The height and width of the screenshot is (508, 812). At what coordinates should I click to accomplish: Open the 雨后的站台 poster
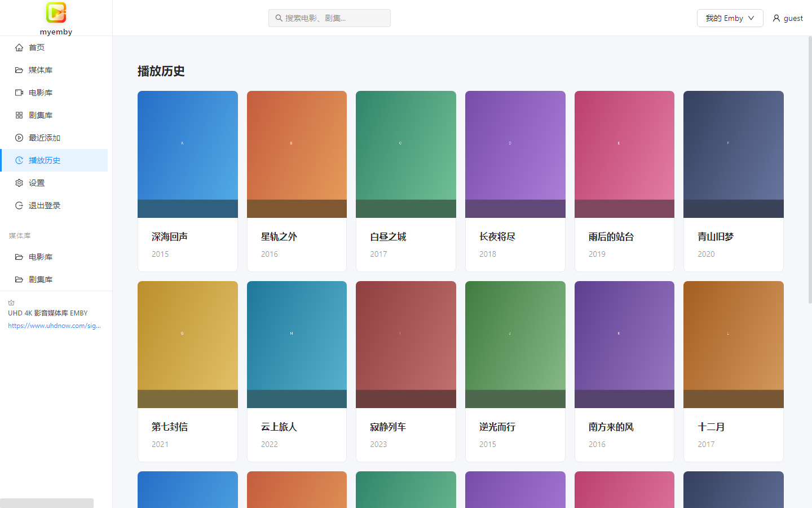tap(624, 154)
